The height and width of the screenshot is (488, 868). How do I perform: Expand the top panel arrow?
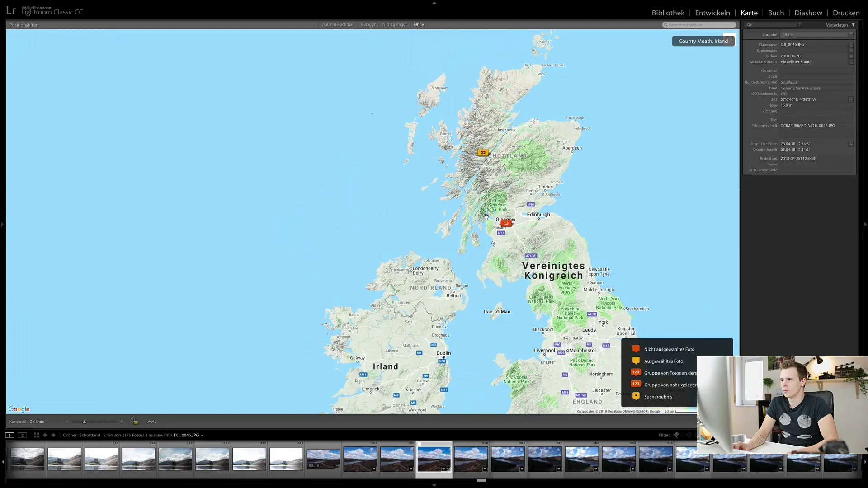434,3
